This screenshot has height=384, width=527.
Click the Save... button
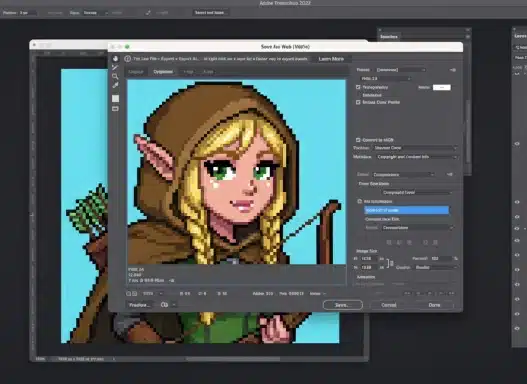pyautogui.click(x=342, y=305)
